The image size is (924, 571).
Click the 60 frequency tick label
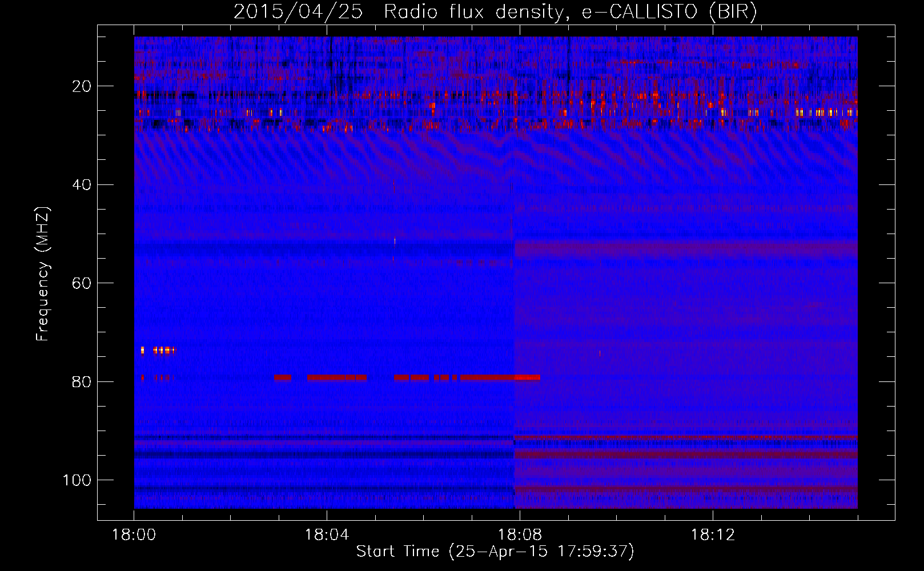pyautogui.click(x=82, y=283)
